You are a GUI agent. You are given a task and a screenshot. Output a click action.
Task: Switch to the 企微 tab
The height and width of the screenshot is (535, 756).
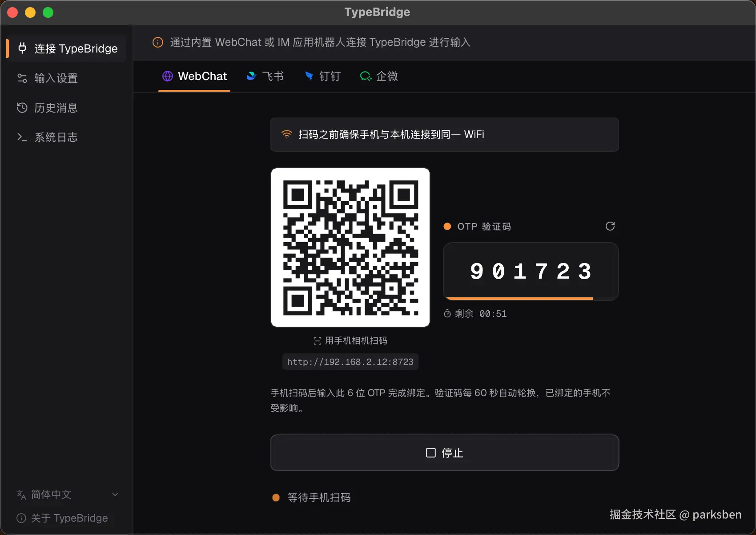(379, 77)
